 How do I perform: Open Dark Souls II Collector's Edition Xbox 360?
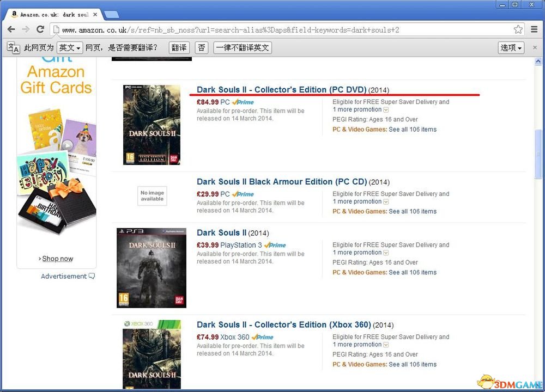tap(284, 324)
